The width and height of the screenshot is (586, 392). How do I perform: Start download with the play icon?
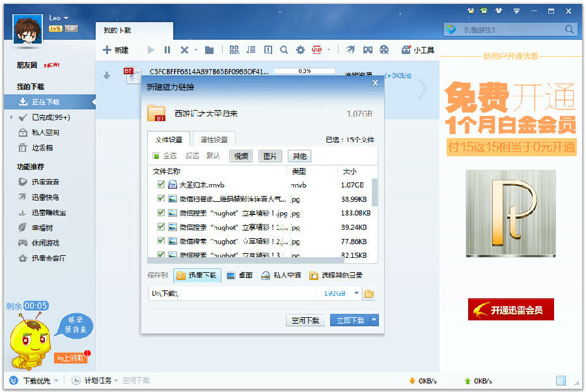pos(151,49)
